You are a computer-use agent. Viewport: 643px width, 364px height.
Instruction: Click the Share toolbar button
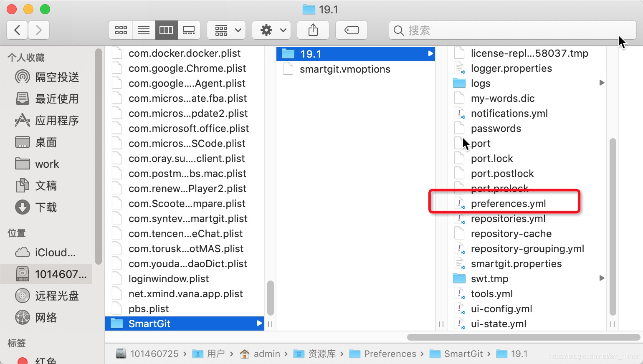(x=313, y=30)
